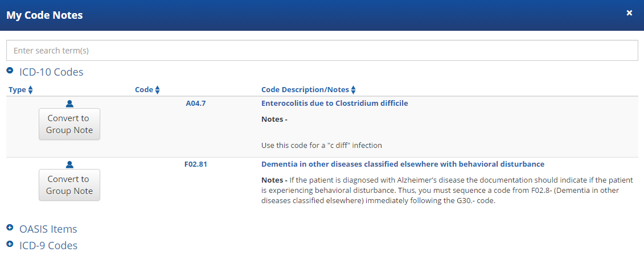Image resolution: width=644 pixels, height=264 pixels.
Task: Click the search terms input field
Action: click(322, 51)
